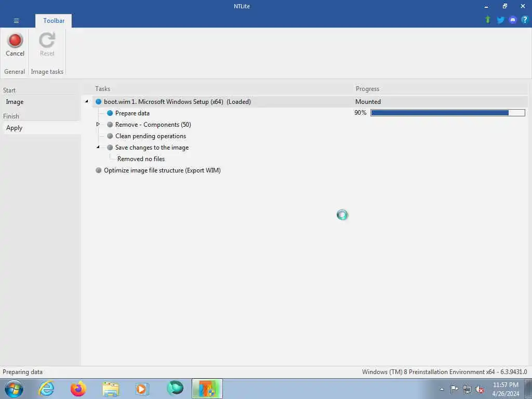The width and height of the screenshot is (532, 399).
Task: Open the Windows Start button
Action: coord(14,389)
